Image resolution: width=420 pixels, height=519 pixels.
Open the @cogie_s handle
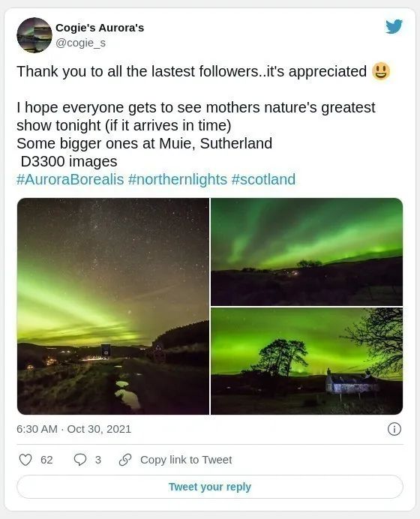coord(80,43)
